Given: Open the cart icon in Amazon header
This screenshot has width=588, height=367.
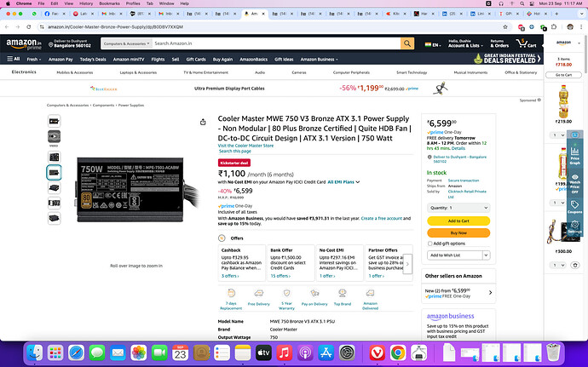Looking at the screenshot, I should click(526, 43).
